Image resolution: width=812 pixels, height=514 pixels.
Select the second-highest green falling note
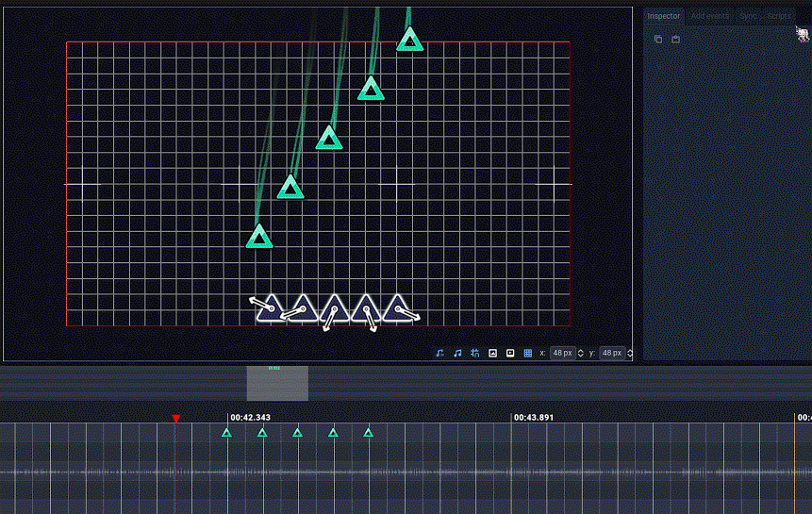click(371, 89)
